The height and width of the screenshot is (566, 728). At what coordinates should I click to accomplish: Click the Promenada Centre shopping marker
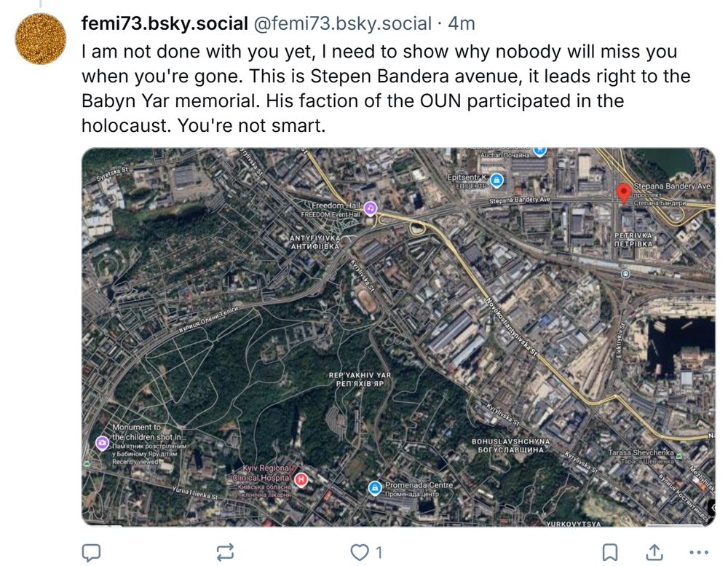tap(375, 488)
